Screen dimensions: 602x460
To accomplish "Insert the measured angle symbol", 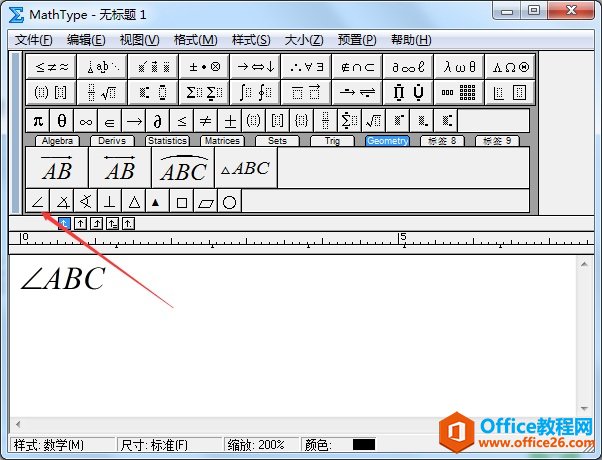I will click(x=62, y=201).
